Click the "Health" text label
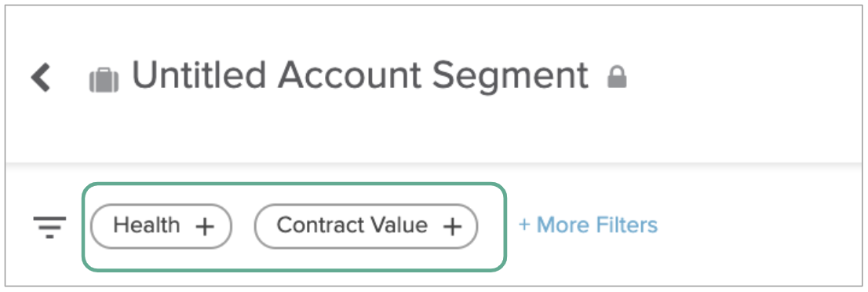Viewport: 868px width, 292px height. [147, 225]
